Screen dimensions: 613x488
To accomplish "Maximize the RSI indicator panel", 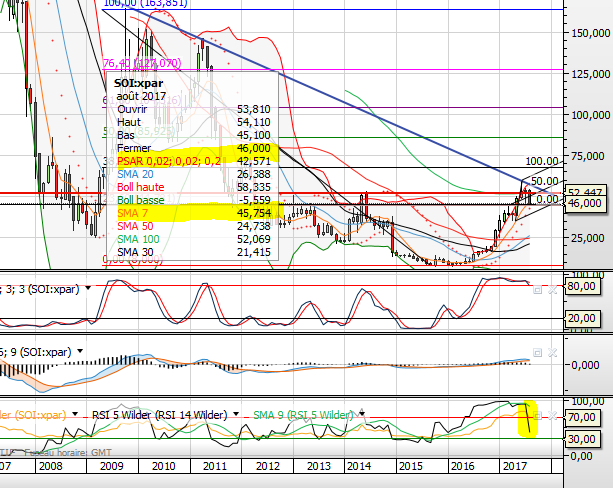I will (x=537, y=415).
